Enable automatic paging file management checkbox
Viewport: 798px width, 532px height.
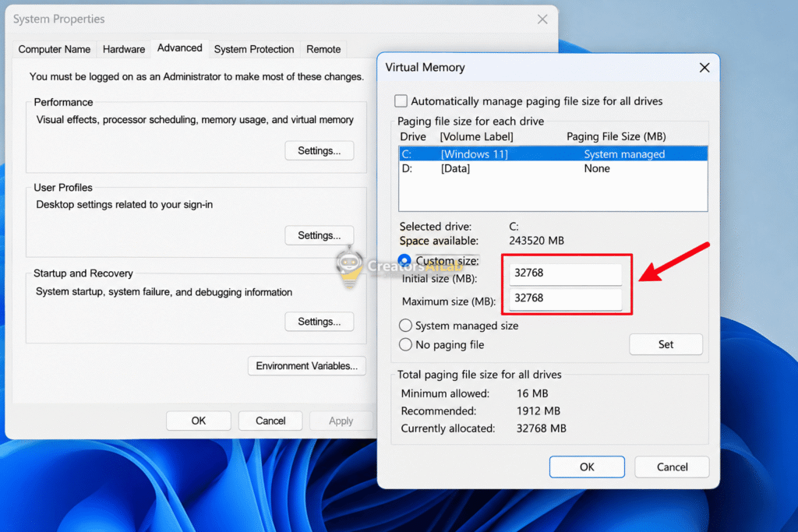tap(401, 101)
